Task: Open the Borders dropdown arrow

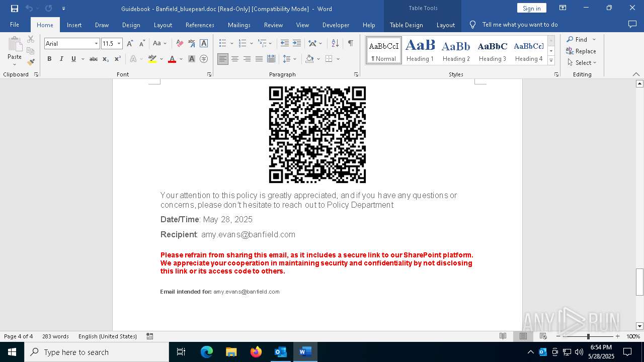Action: (x=339, y=59)
